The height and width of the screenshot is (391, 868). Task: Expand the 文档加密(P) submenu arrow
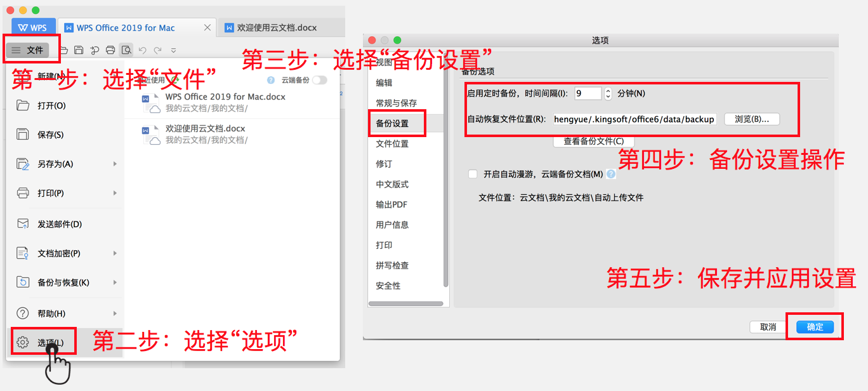[115, 253]
